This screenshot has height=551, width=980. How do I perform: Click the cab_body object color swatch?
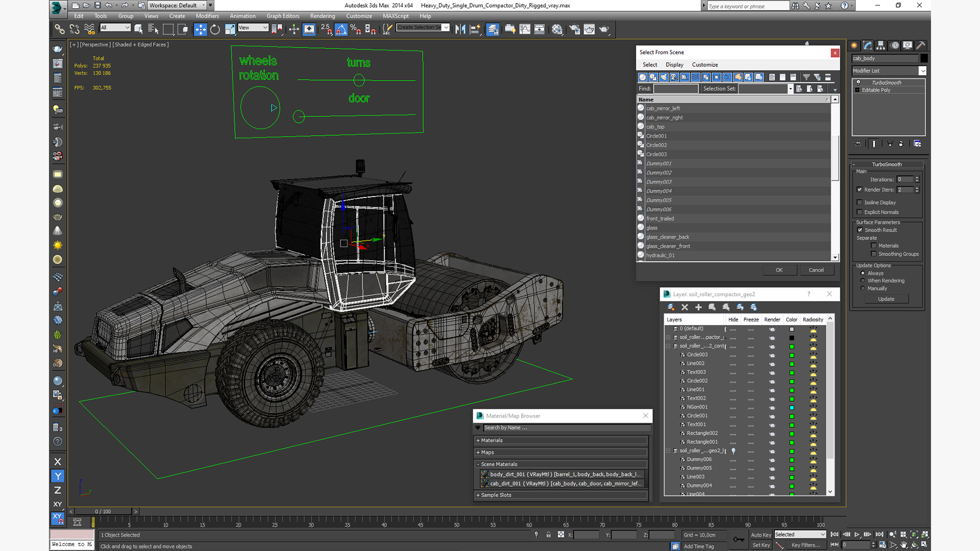tap(924, 59)
